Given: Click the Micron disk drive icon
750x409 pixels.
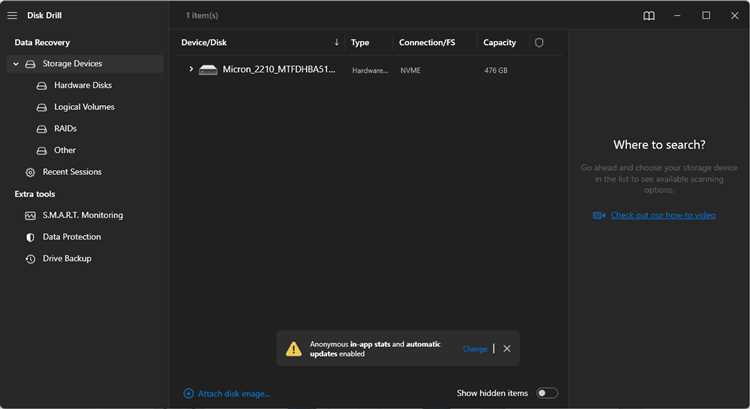Looking at the screenshot, I should (x=208, y=70).
